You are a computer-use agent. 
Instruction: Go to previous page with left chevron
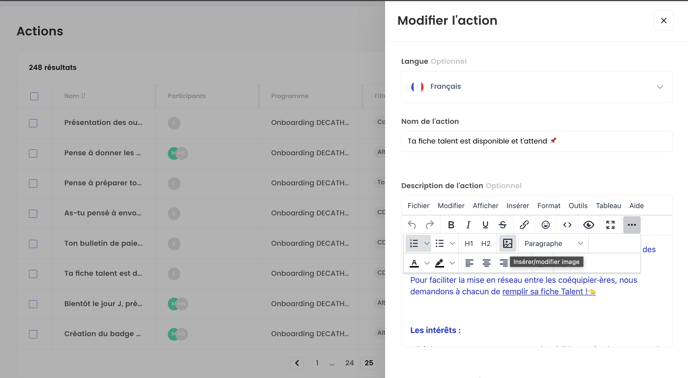(x=297, y=363)
